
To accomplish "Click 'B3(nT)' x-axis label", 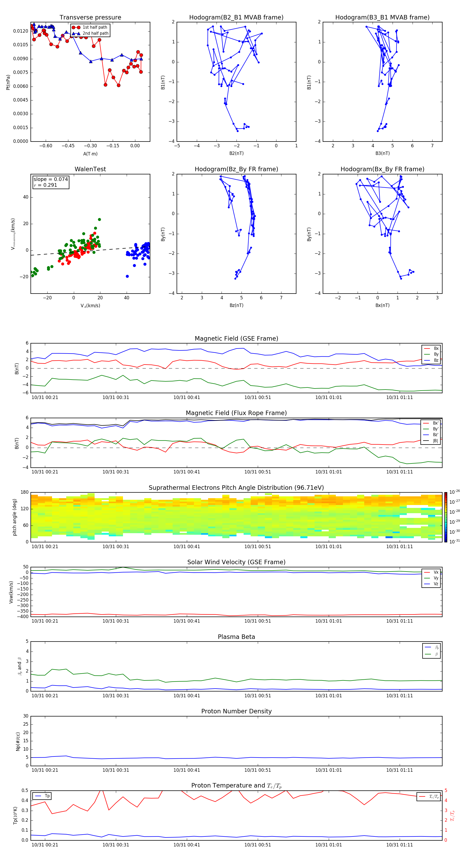I will (x=382, y=153).
